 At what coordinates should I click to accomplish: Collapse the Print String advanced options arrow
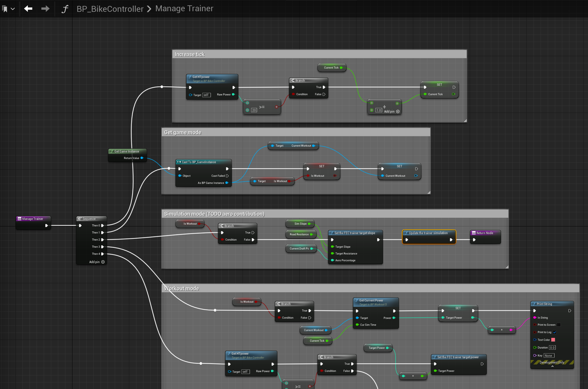coord(552,366)
